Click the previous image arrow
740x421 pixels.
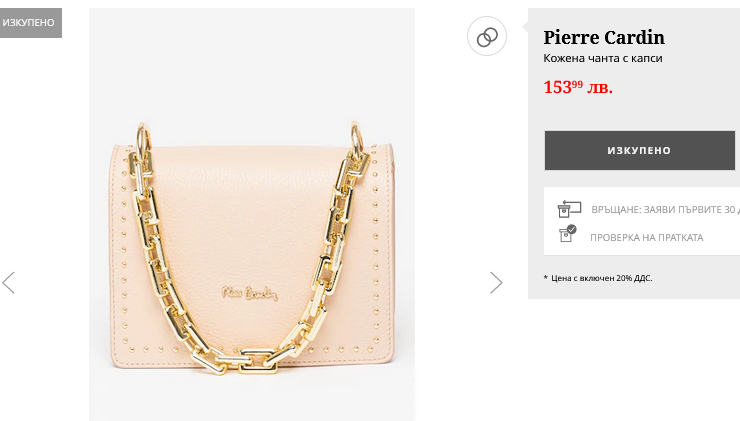click(x=9, y=283)
